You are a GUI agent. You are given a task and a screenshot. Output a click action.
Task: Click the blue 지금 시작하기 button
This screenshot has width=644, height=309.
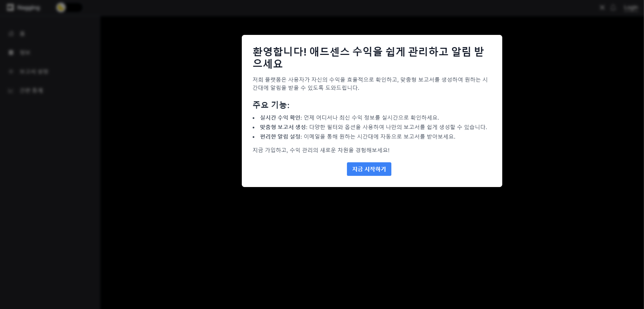pos(369,169)
